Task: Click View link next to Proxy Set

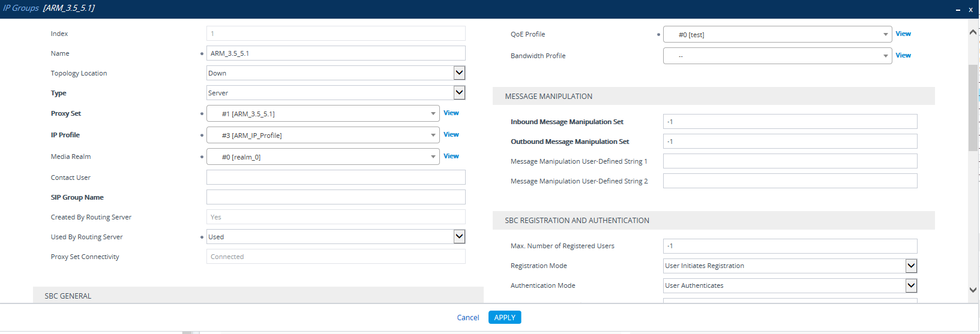Action: point(451,113)
